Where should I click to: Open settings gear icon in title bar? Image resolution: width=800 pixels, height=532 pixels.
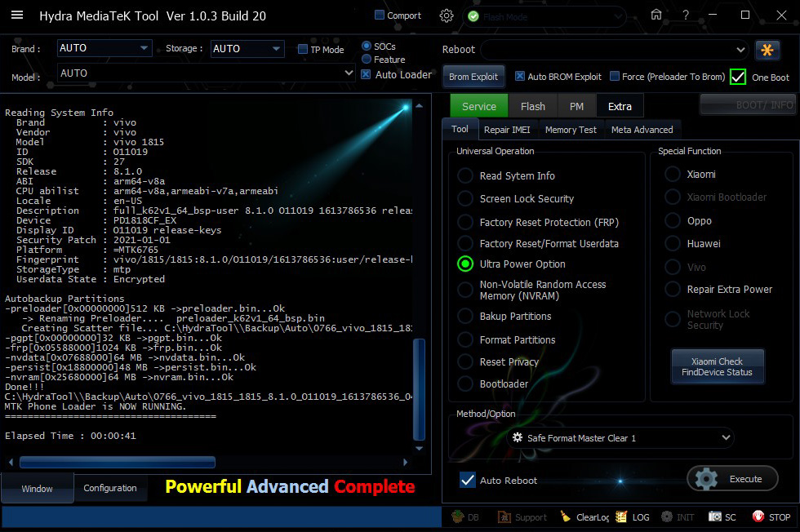[x=447, y=16]
